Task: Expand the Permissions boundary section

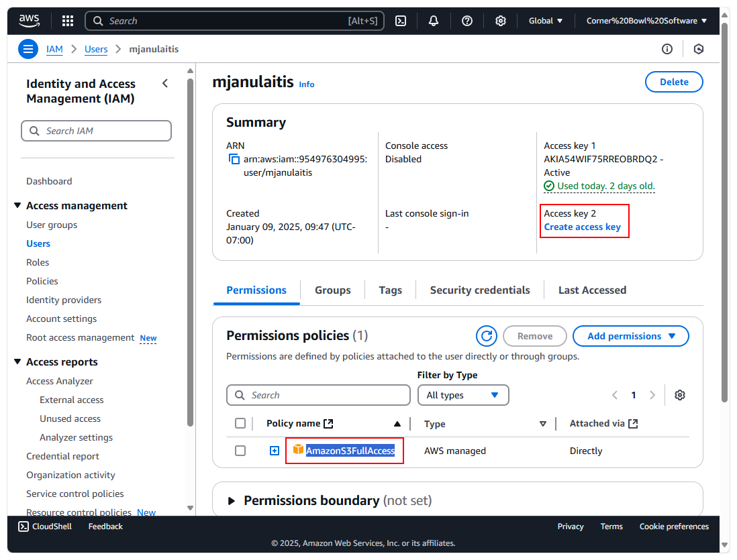Action: tap(232, 501)
